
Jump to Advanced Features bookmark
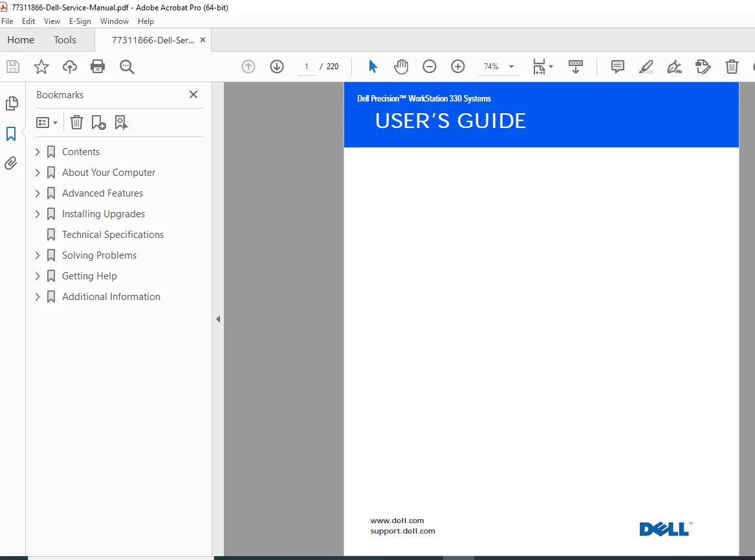click(103, 193)
